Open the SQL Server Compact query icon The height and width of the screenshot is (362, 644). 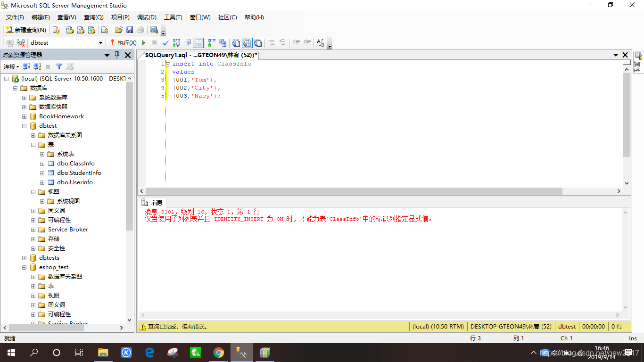(105, 30)
